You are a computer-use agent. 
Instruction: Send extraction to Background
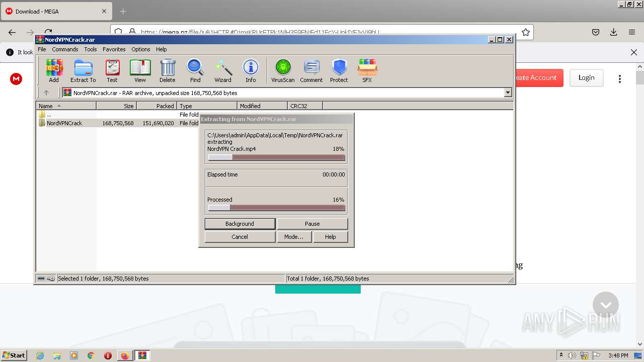coord(240,224)
